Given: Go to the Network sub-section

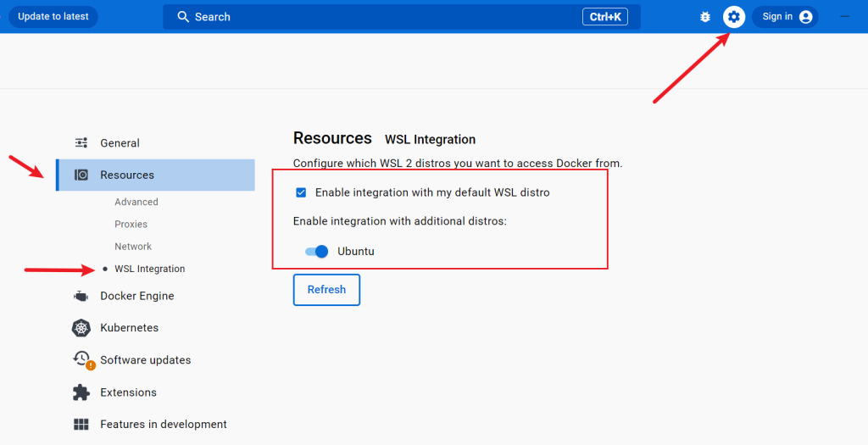Looking at the screenshot, I should [133, 247].
